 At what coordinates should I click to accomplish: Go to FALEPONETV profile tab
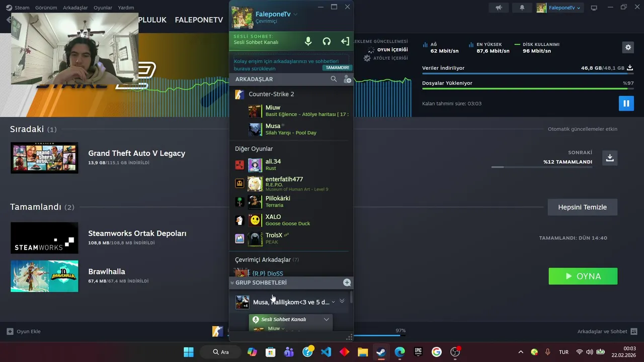click(199, 20)
